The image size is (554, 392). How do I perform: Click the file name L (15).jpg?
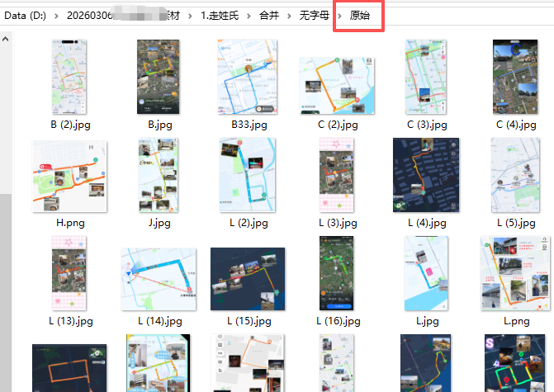coord(249,321)
